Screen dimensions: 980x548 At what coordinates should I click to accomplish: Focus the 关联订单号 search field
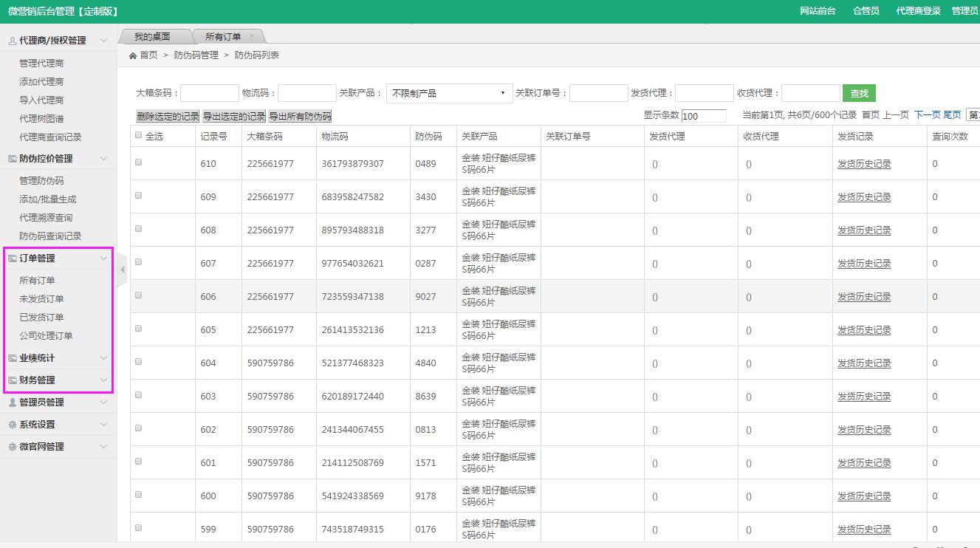[599, 93]
